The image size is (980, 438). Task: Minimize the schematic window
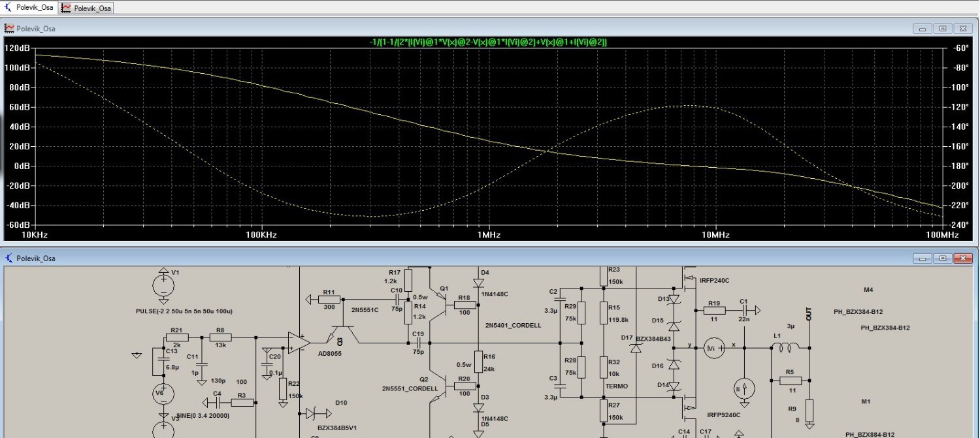click(x=923, y=259)
